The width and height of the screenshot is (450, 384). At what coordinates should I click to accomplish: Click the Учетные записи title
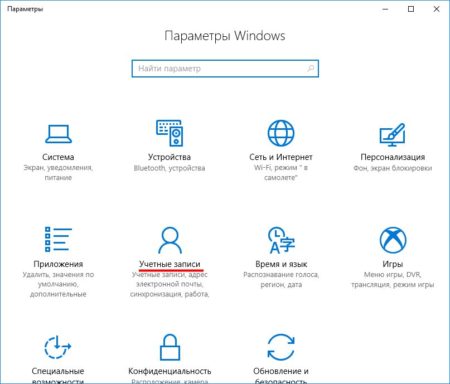(x=170, y=264)
